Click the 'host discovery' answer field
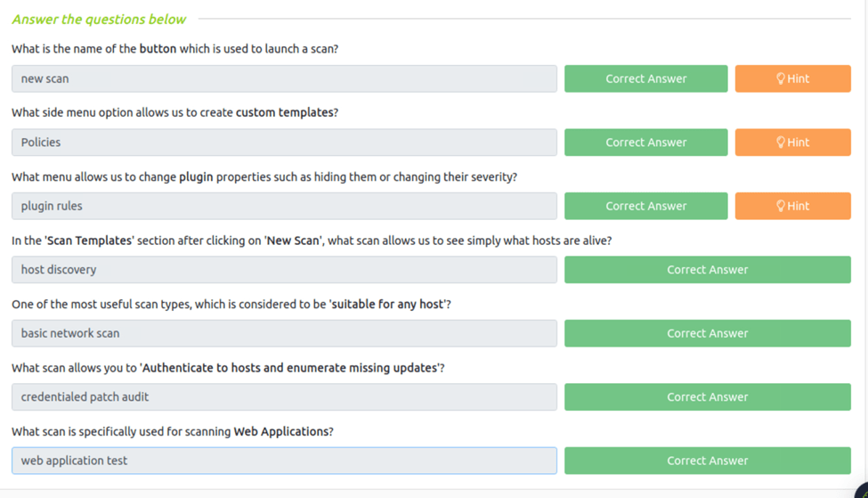868x498 pixels. pos(284,270)
